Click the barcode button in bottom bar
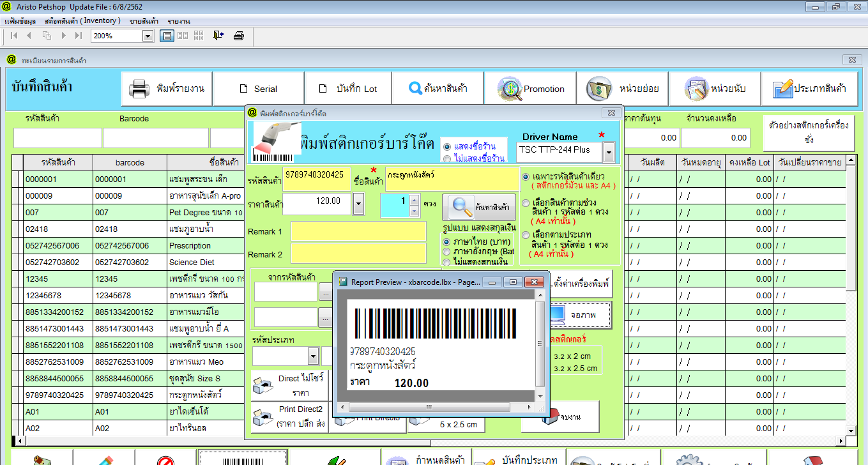The image size is (868, 465). click(243, 457)
